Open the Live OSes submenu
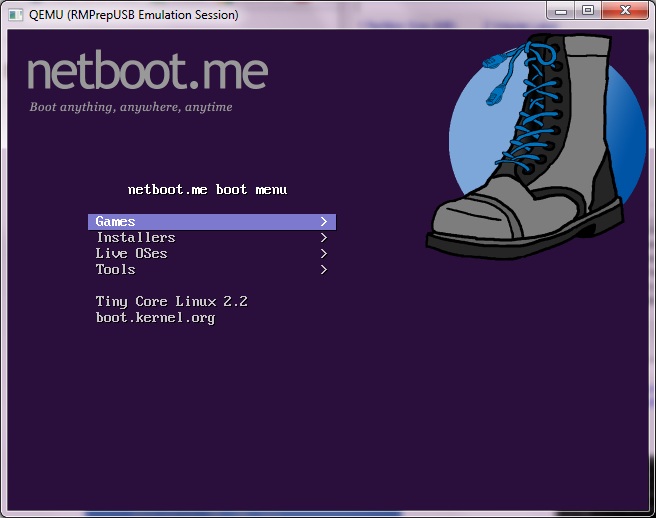The image size is (656, 518). 212,254
